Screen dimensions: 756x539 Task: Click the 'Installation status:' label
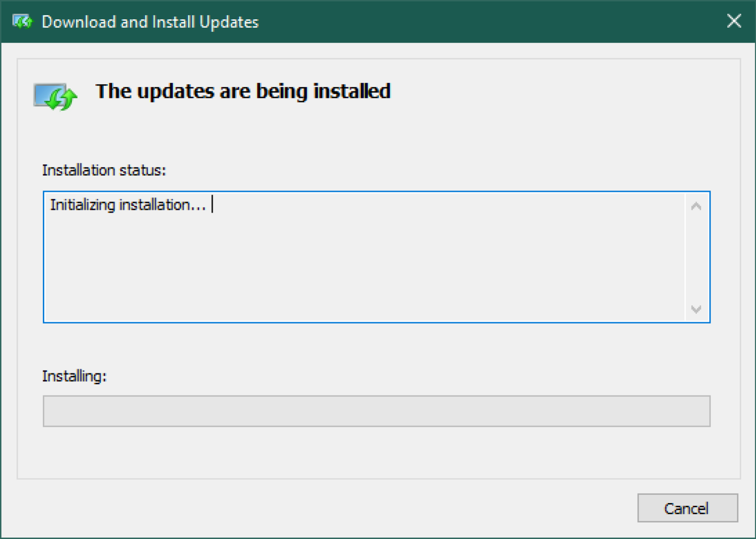point(104,170)
